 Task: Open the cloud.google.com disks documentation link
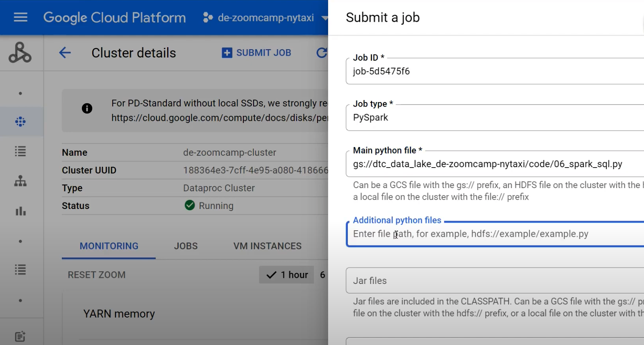pyautogui.click(x=220, y=118)
